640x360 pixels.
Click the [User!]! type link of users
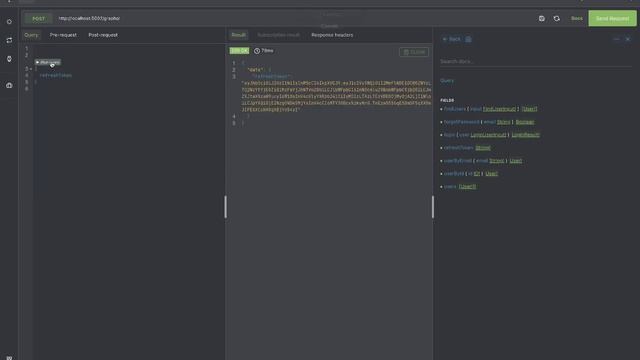pyautogui.click(x=467, y=187)
